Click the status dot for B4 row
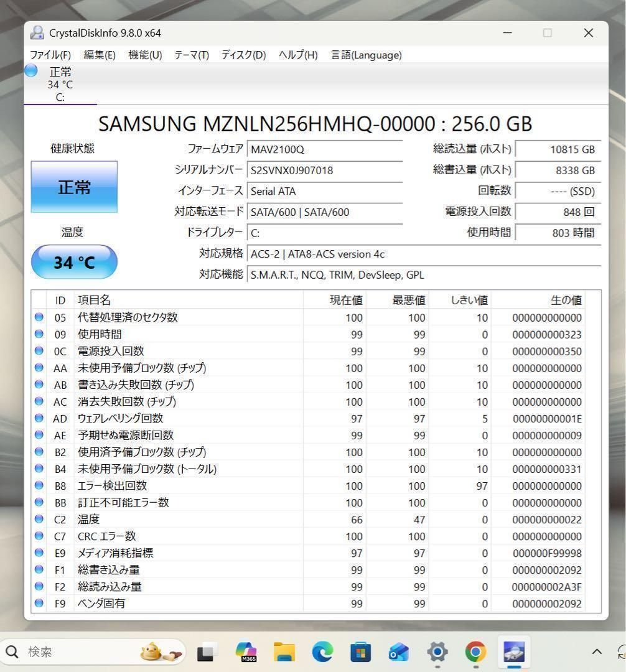This screenshot has height=672, width=626. [39, 469]
